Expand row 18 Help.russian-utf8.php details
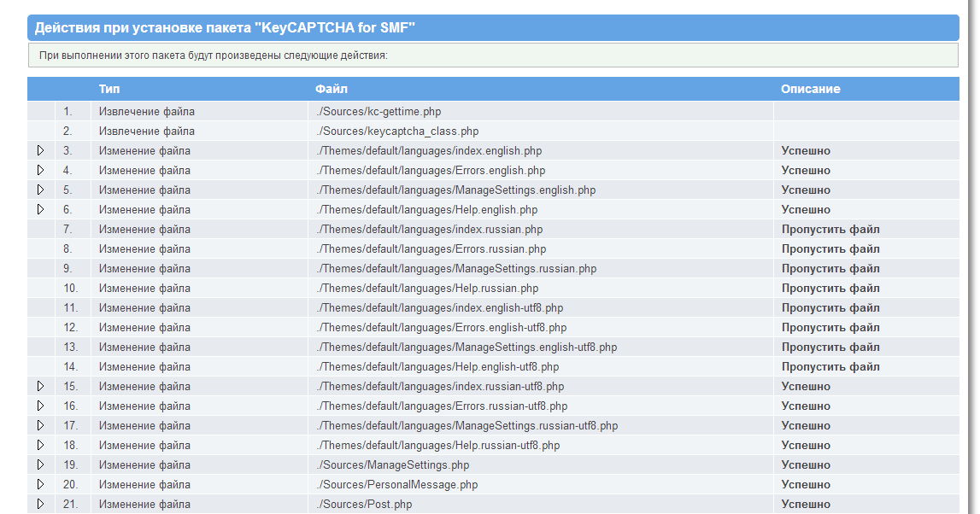Screen dimensions: 980x514 (41, 446)
